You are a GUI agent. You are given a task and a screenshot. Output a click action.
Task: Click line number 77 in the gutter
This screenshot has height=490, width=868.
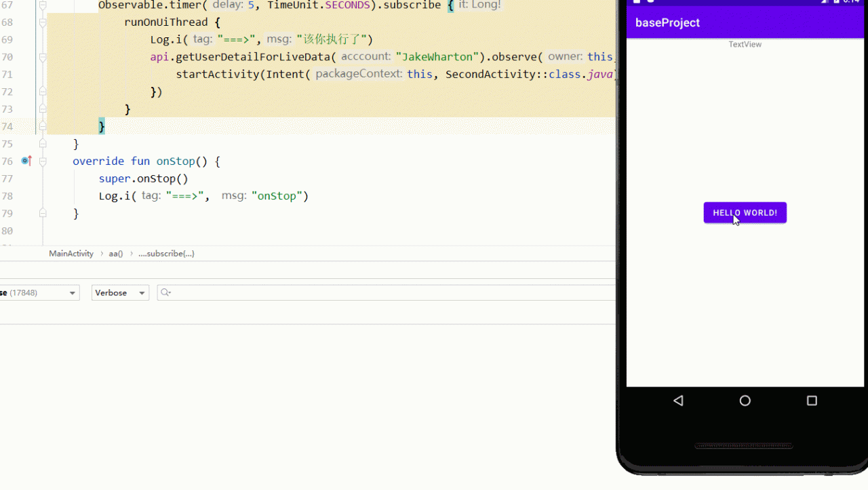[x=7, y=178]
